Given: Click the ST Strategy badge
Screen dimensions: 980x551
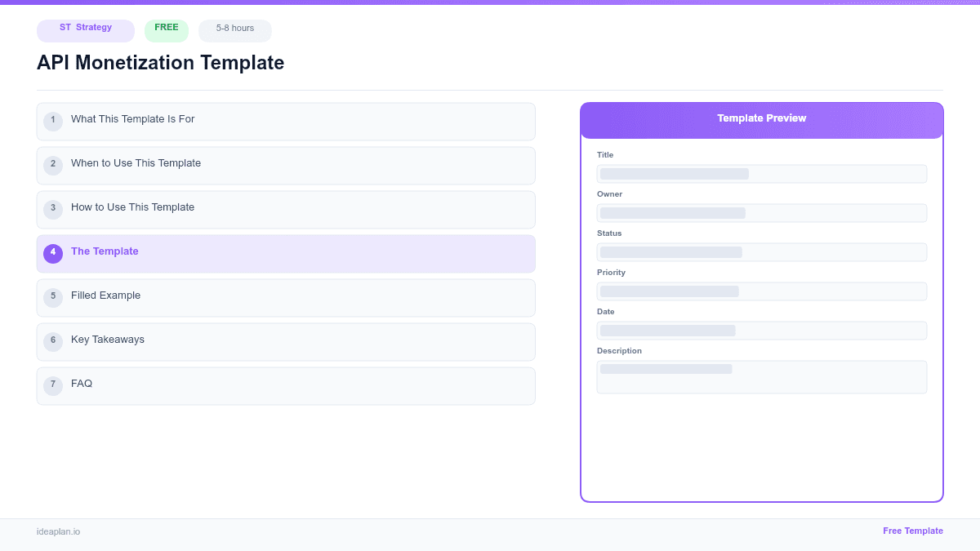Looking at the screenshot, I should 85,31.
